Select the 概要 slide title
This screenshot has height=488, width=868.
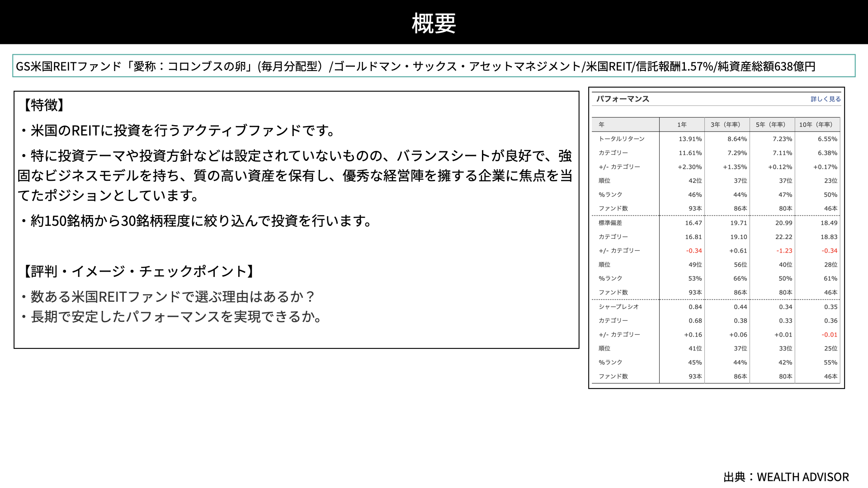click(x=434, y=23)
